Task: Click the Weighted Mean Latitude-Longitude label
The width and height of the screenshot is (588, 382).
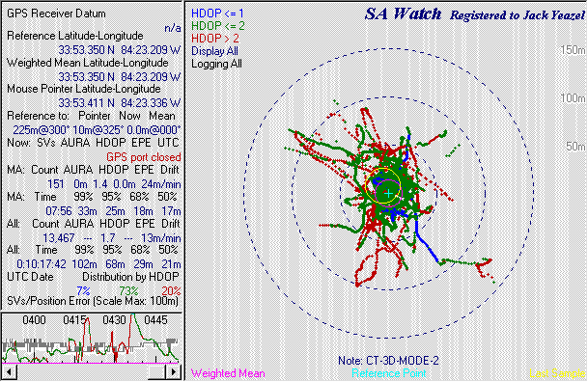Action: tap(87, 63)
